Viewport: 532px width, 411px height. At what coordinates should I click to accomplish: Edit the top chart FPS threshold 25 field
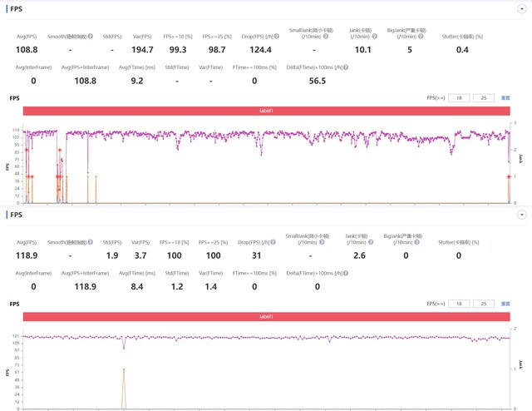tap(484, 98)
